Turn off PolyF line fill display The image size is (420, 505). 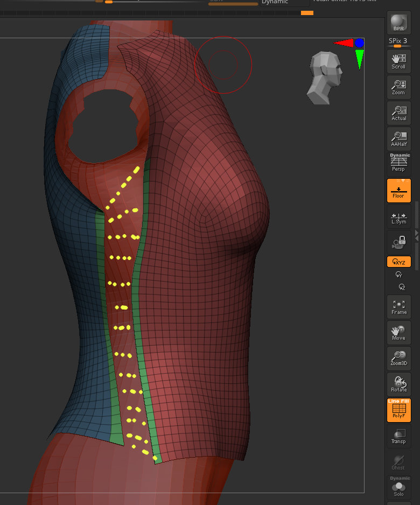(398, 410)
